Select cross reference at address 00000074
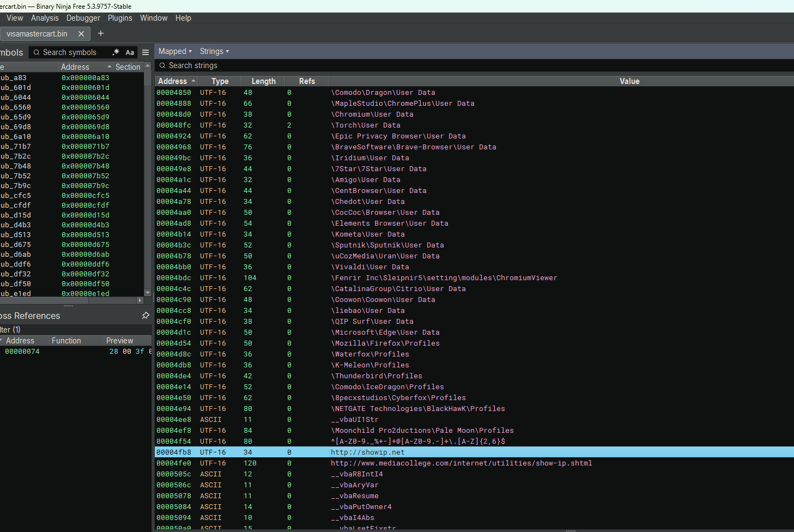The width and height of the screenshot is (794, 532). point(76,352)
